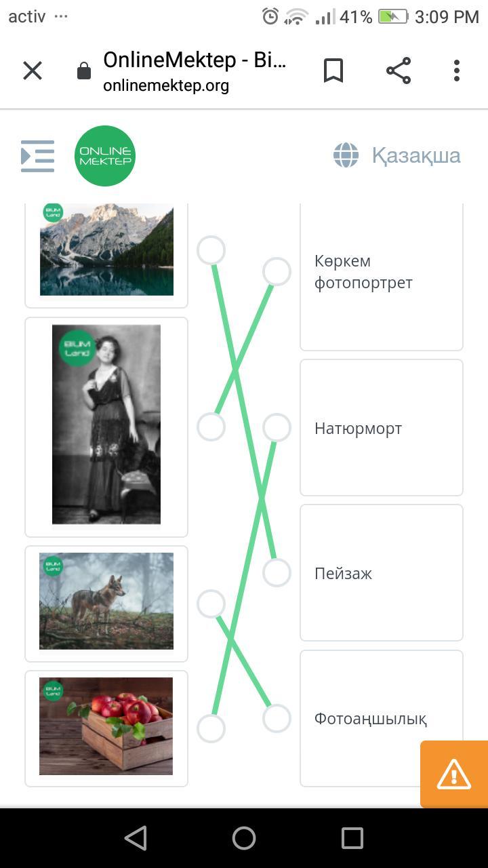Tap the Android back navigation button
The width and height of the screenshot is (488, 868).
pyautogui.click(x=136, y=838)
